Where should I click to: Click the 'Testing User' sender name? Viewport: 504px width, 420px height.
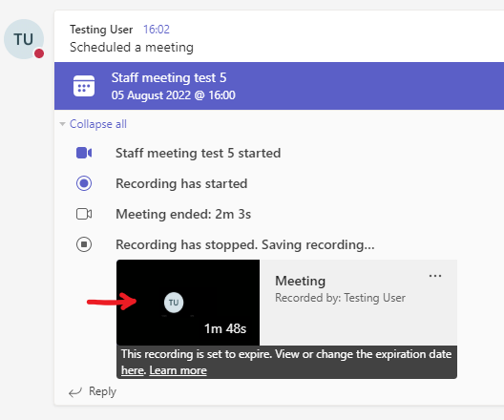tap(101, 30)
